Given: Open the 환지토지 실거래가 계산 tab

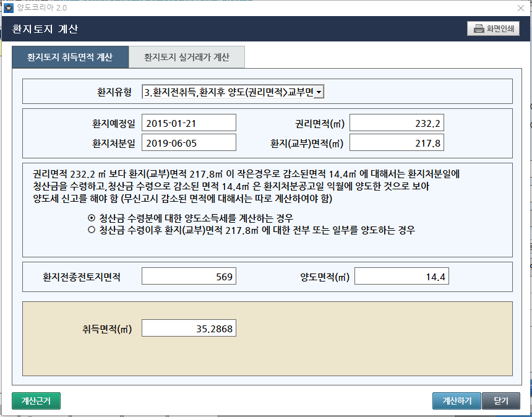Looking at the screenshot, I should (187, 57).
